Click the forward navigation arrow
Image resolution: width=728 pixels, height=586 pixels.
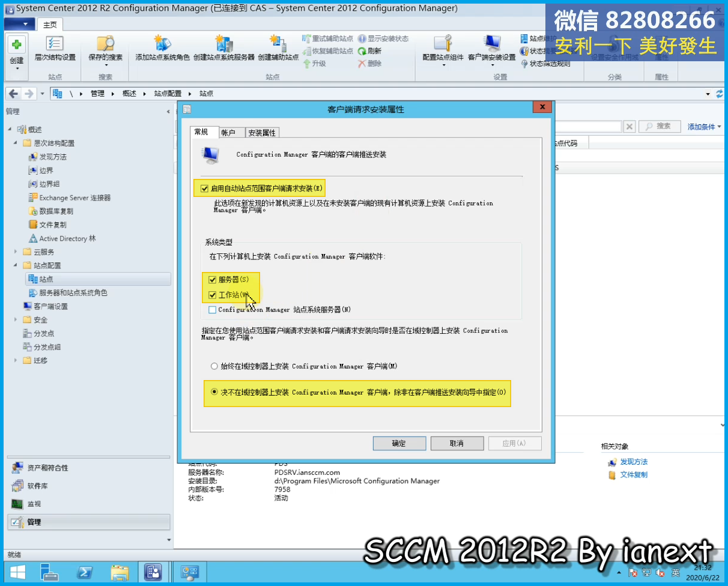(x=28, y=94)
